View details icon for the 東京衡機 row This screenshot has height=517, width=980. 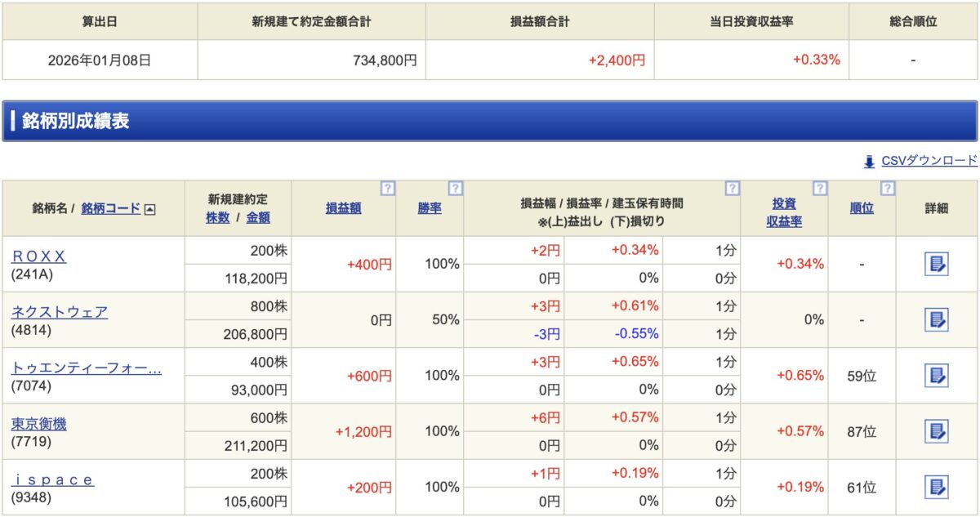pos(936,431)
